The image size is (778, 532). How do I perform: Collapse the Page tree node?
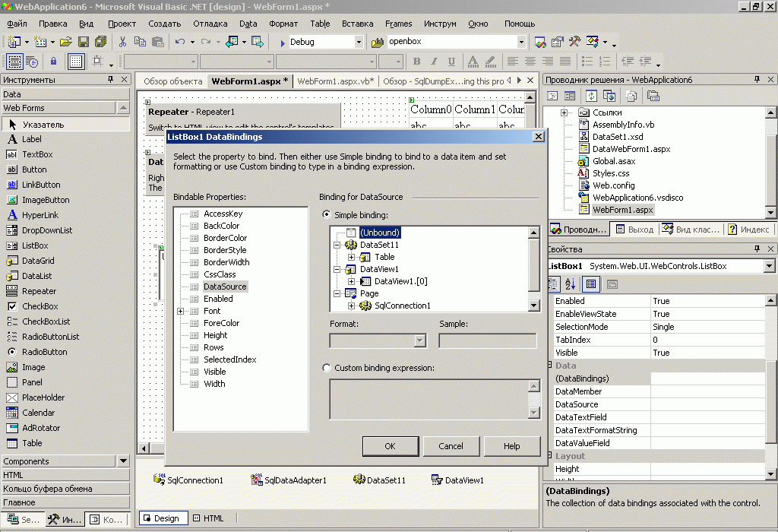tap(337, 293)
